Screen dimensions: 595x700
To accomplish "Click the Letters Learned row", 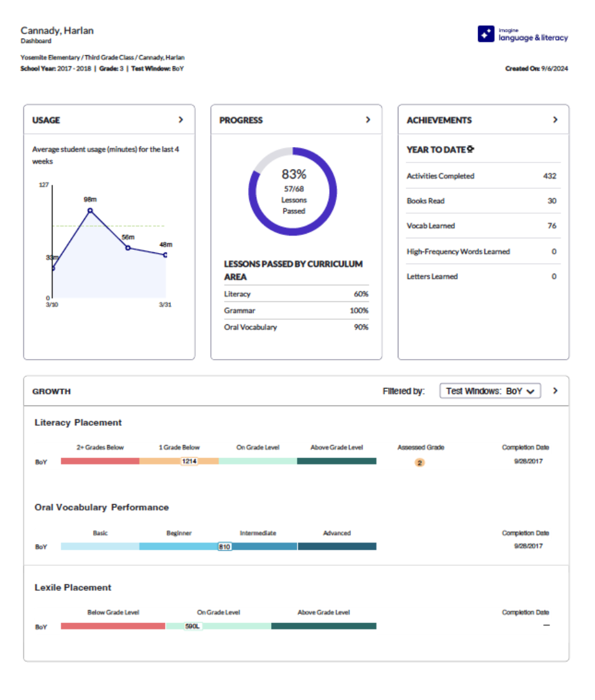I will click(x=483, y=276).
